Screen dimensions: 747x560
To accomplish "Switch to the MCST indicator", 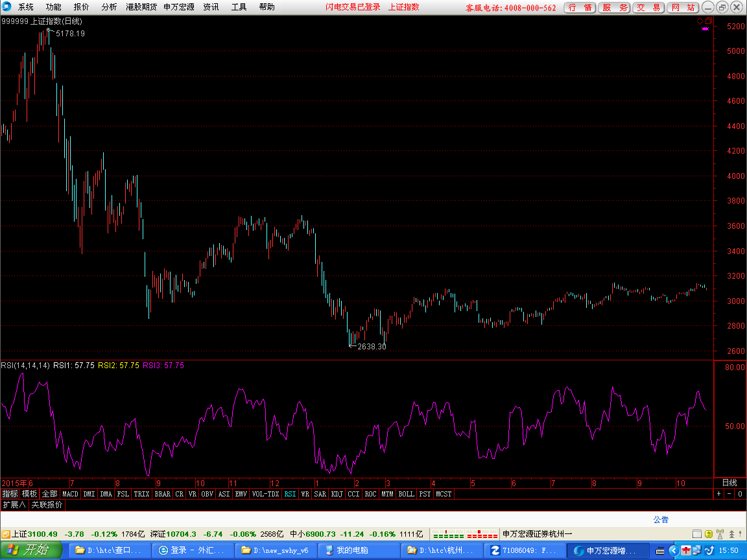I will click(x=444, y=494).
